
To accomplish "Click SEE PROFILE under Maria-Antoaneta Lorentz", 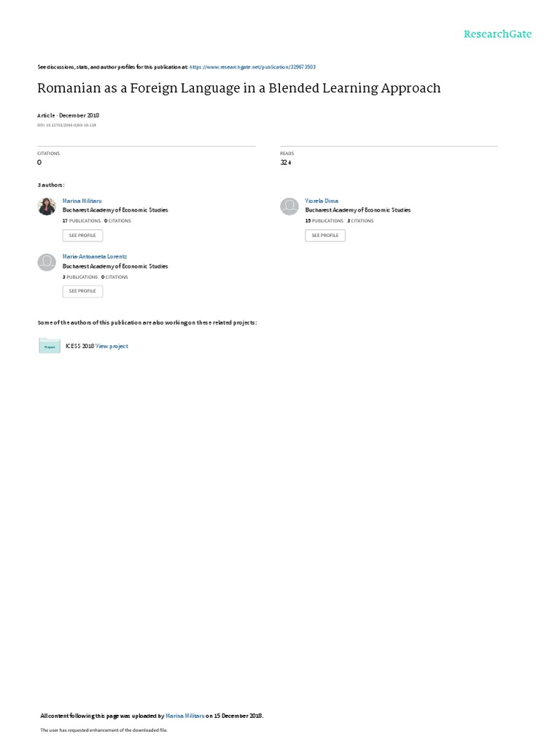I will pyautogui.click(x=82, y=291).
